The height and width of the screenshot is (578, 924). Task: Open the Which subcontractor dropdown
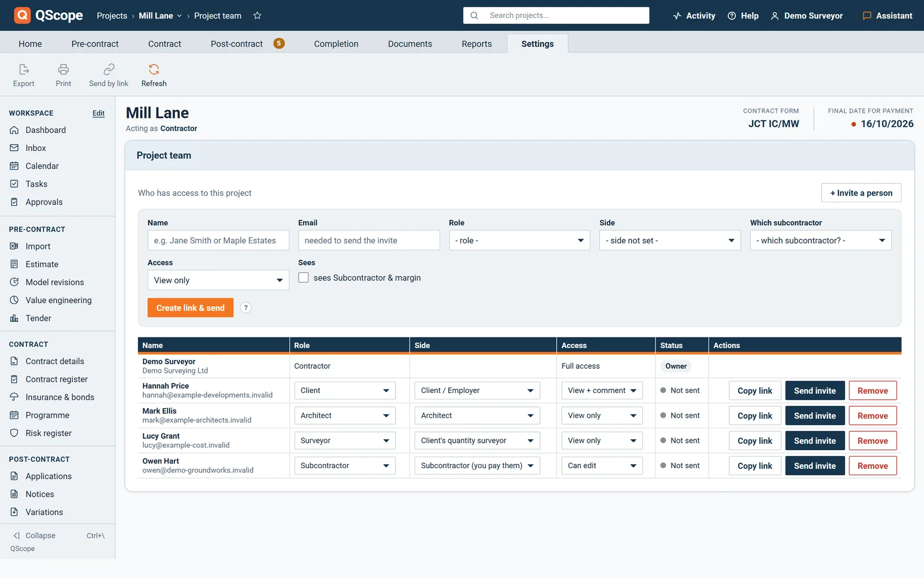[x=821, y=240]
